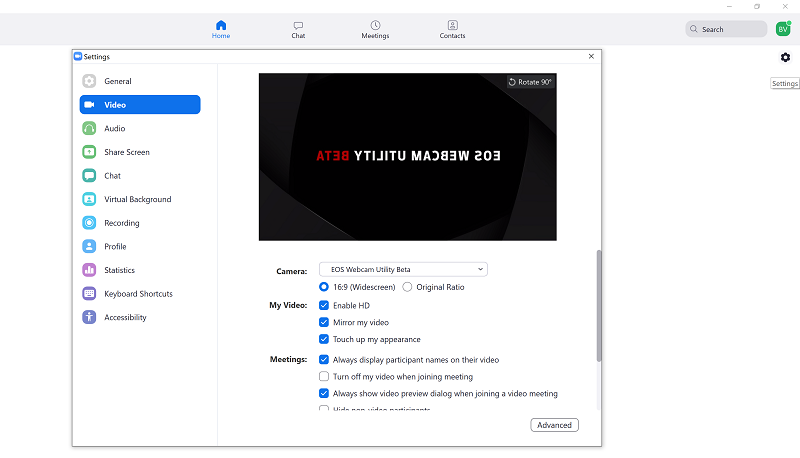Click the magnifier icon in search box
The height and width of the screenshot is (458, 800).
pos(694,29)
